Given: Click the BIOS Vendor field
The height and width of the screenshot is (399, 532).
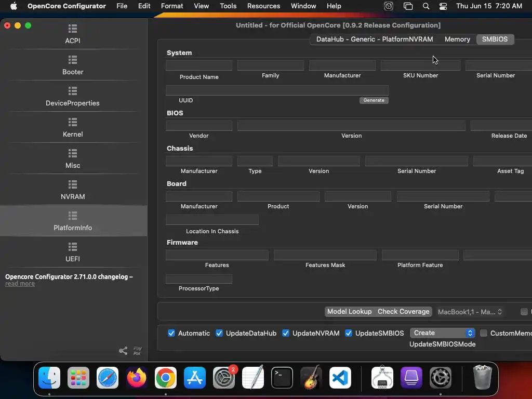Looking at the screenshot, I should click(x=199, y=126).
